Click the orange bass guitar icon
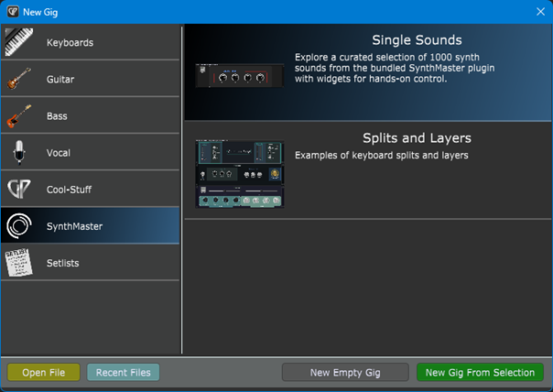 point(19,115)
